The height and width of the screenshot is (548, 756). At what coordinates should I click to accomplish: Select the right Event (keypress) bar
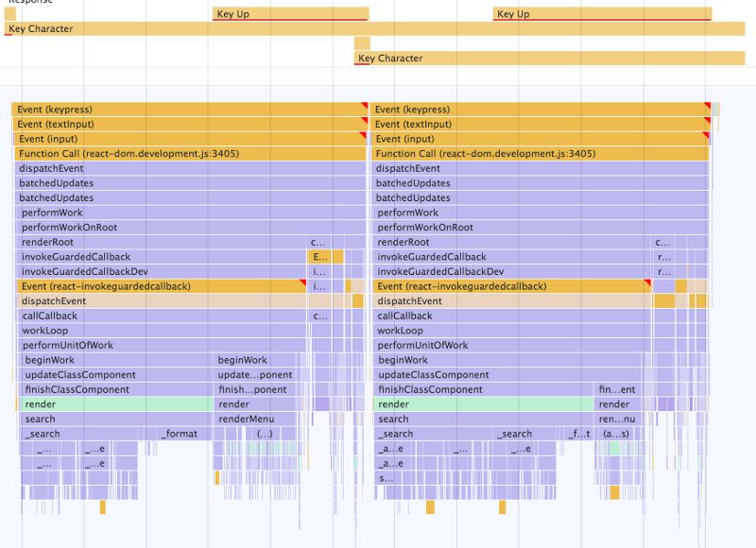[x=539, y=110]
